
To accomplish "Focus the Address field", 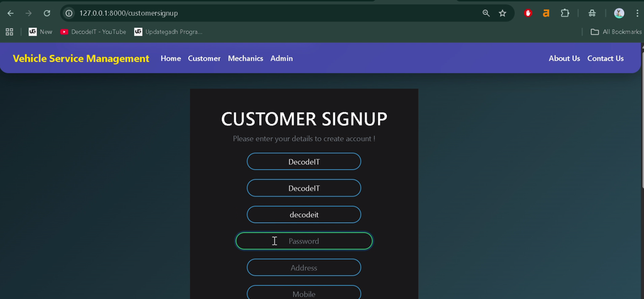I will tap(304, 268).
